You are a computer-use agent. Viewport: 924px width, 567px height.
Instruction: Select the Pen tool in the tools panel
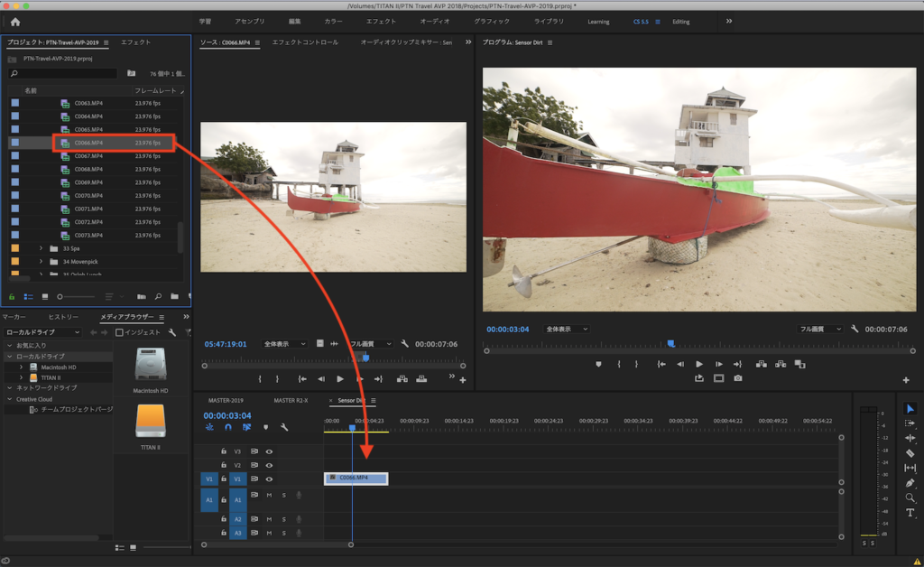[910, 483]
